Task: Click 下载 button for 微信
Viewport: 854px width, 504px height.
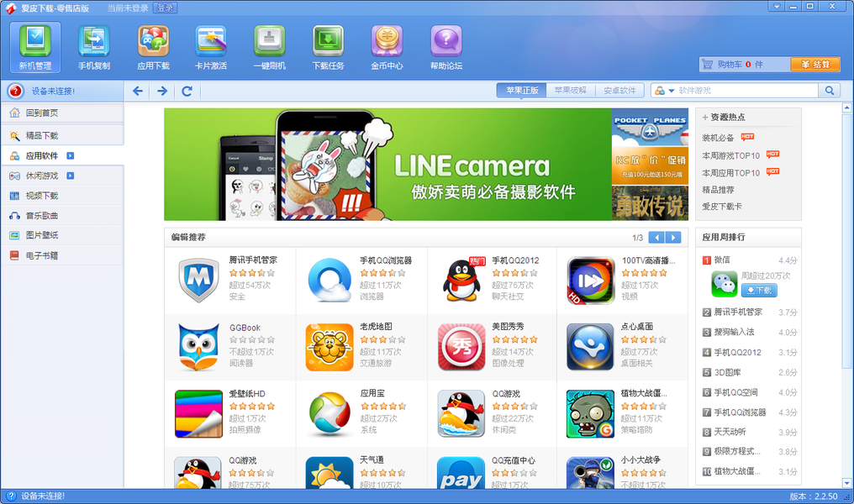Action: click(759, 291)
